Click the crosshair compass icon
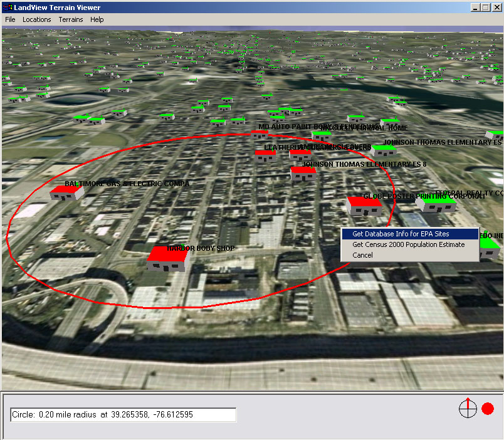 (x=468, y=408)
